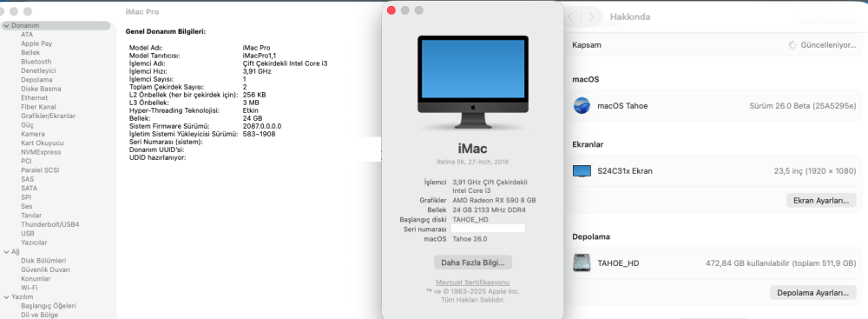Click the TAHOE_HD hard drive icon
The height and width of the screenshot is (319, 868).
[x=582, y=263]
